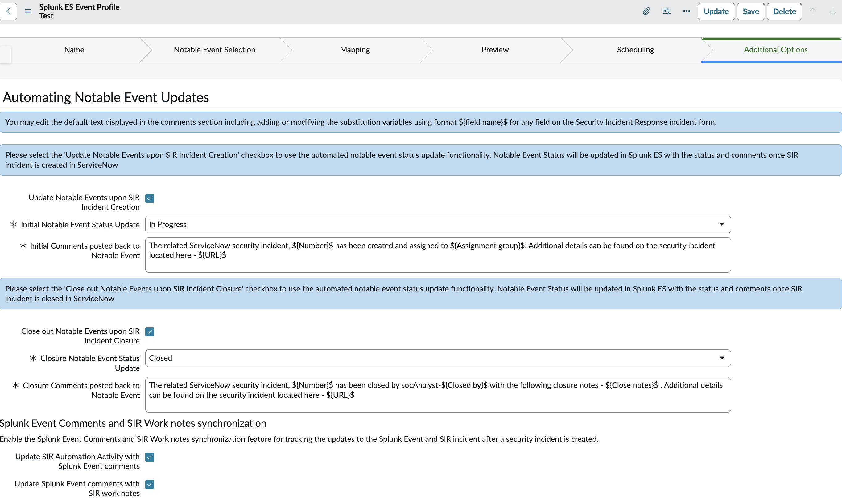Open the Mapping step tab
Image resolution: width=842 pixels, height=504 pixels.
pos(355,50)
